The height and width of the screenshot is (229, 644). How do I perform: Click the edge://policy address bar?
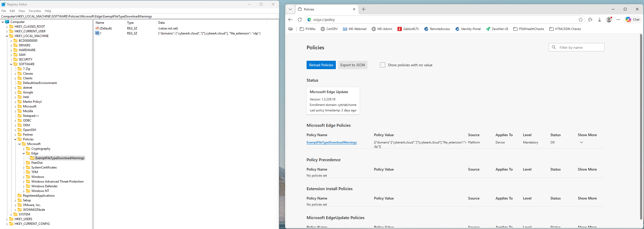click(444, 20)
